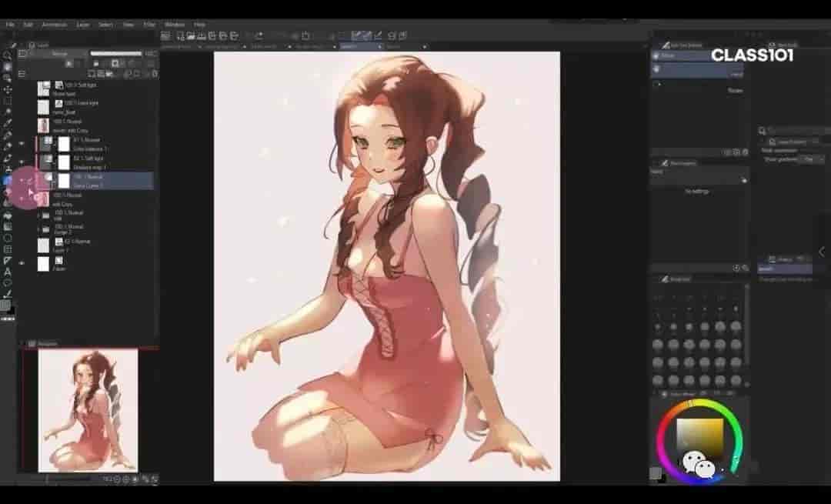831x504 pixels.
Task: Click the trash icon to delete the layer
Action: 155,74
